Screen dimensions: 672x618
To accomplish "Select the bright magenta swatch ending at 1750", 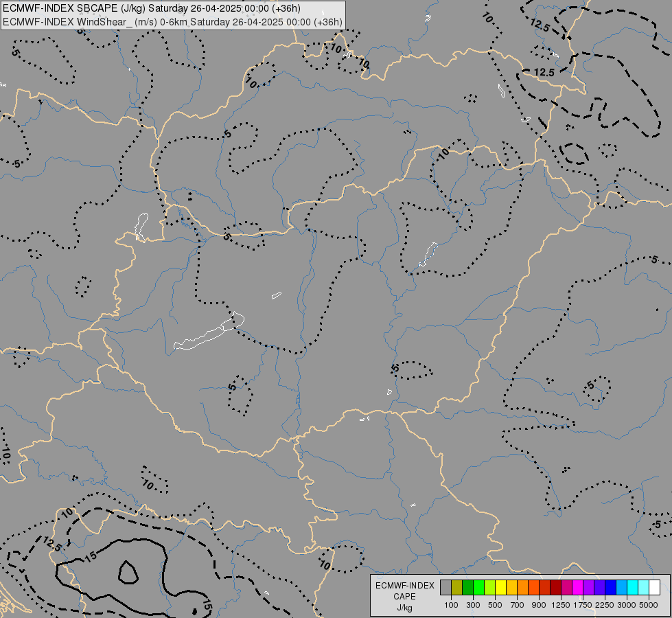I will coord(578,588).
